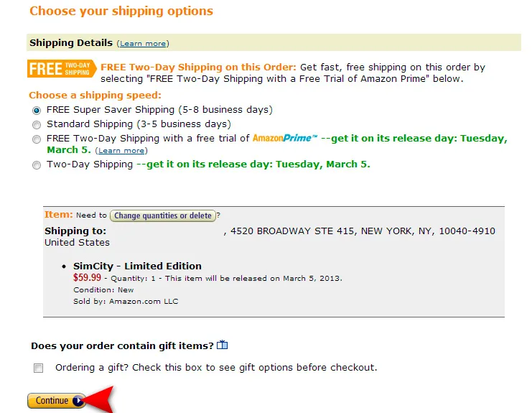This screenshot has height=413, width=532.
Task: Click the AmazonPrime logo
Action: pyautogui.click(x=284, y=138)
